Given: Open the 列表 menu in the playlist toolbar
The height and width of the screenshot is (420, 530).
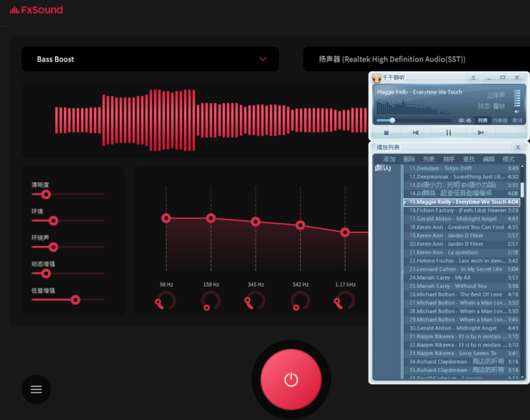Looking at the screenshot, I should pyautogui.click(x=429, y=159).
